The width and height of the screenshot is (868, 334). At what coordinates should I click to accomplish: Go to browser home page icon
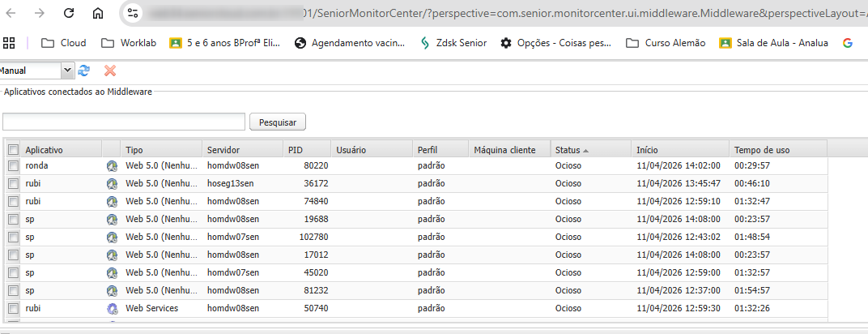(97, 13)
